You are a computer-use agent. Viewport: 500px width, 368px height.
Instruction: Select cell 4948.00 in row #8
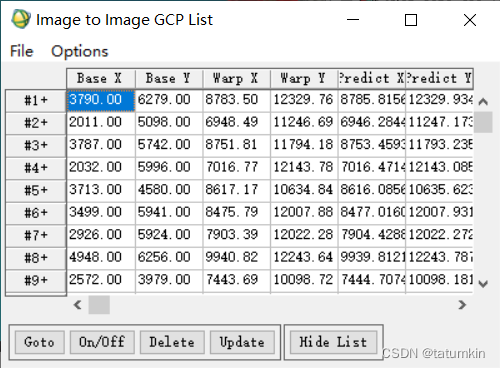coord(101,258)
